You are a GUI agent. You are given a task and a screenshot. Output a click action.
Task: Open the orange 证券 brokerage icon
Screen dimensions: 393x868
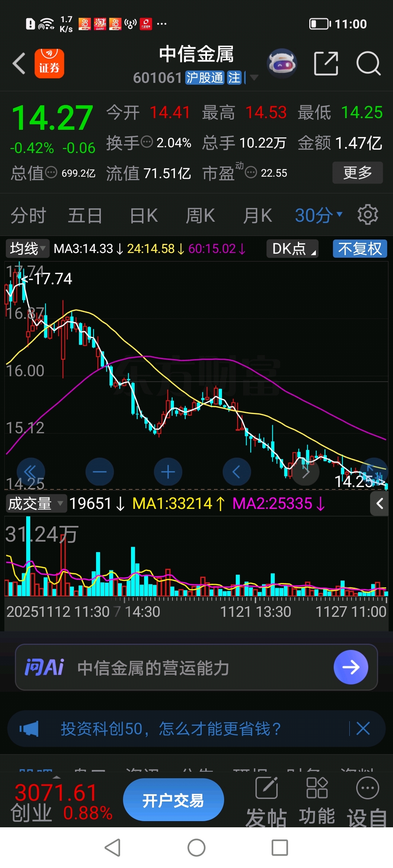(x=49, y=63)
